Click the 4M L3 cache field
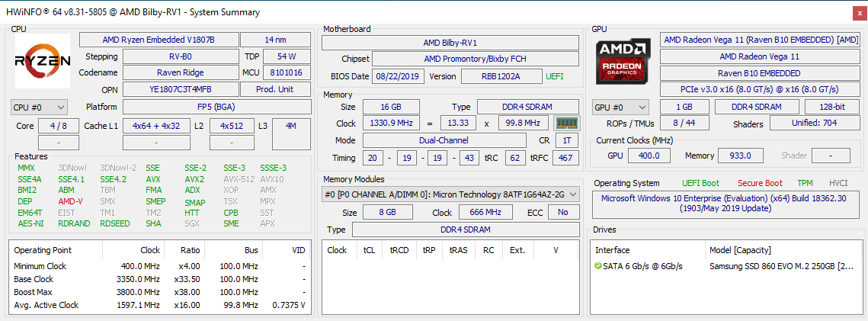 coord(291,133)
